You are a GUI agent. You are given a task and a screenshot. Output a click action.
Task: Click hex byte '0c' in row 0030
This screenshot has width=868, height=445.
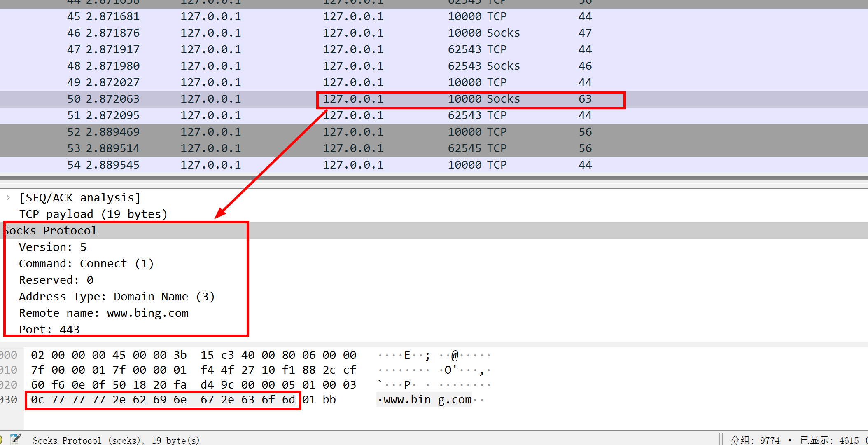point(37,400)
